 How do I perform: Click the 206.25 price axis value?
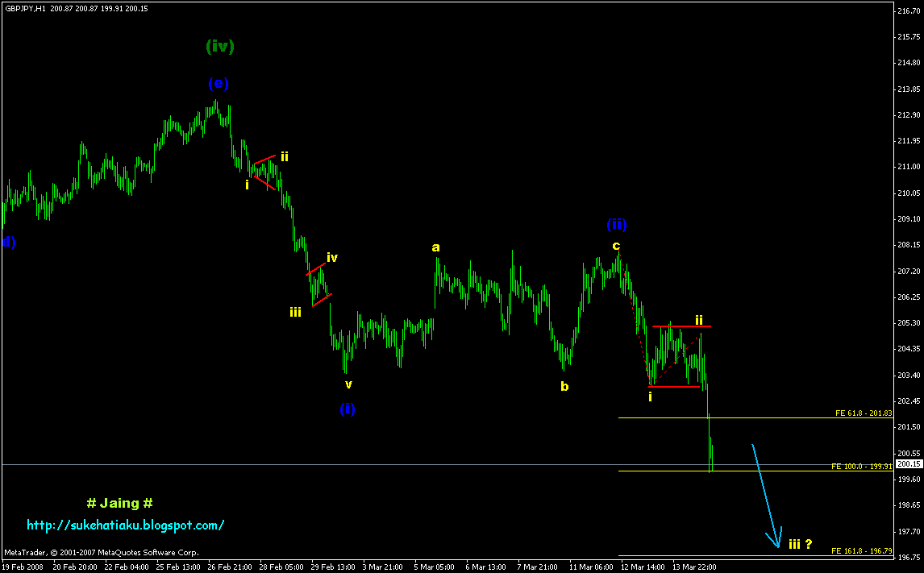coord(908,297)
